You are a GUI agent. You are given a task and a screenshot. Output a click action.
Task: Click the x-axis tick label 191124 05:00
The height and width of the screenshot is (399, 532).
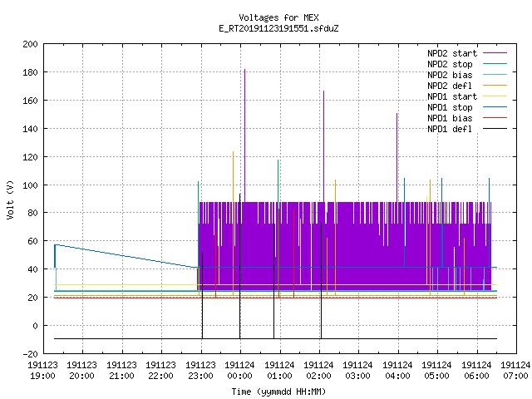[437, 371]
